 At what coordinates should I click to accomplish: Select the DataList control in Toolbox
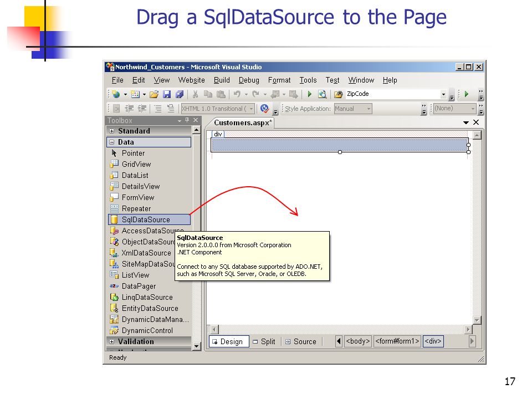(149, 176)
